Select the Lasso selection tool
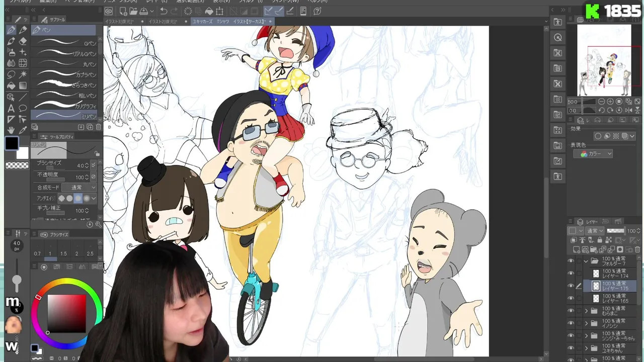Screen dimensions: 644x362 (x=11, y=74)
